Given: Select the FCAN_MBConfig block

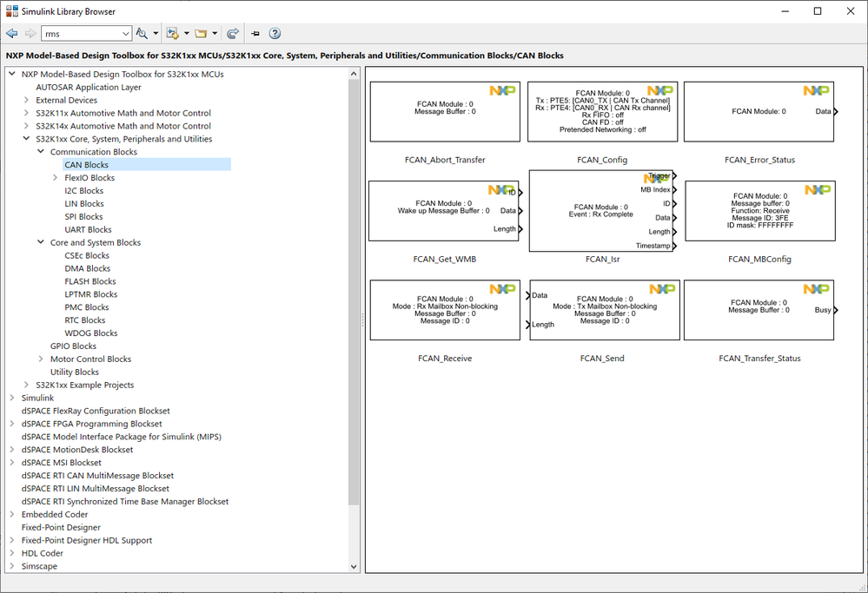Looking at the screenshot, I should (760, 211).
